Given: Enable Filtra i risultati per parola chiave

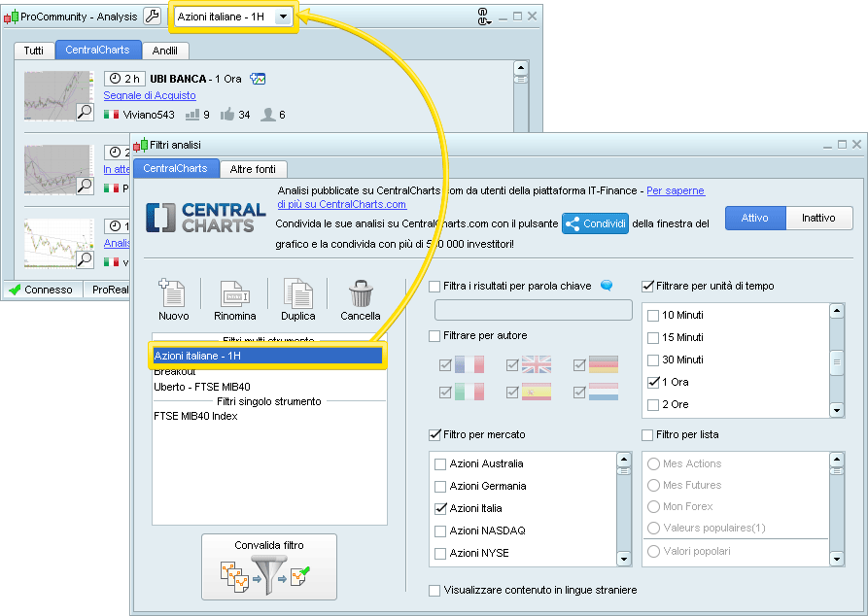Looking at the screenshot, I should point(435,287).
